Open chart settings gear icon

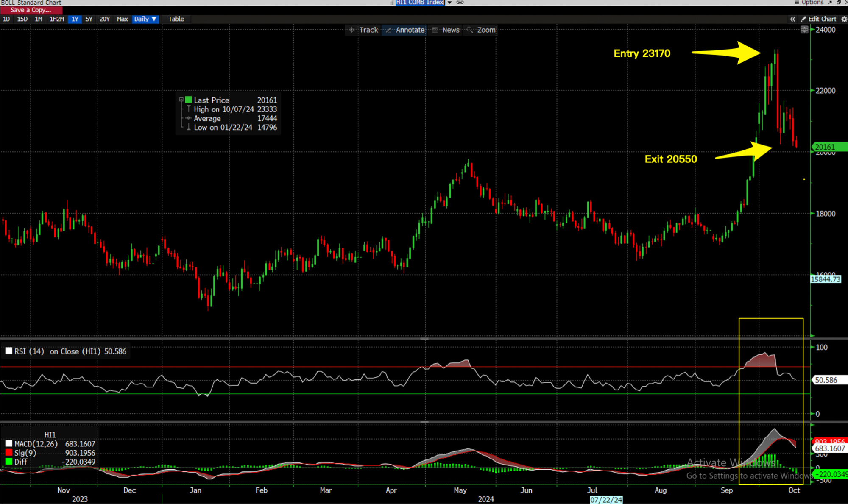[844, 19]
